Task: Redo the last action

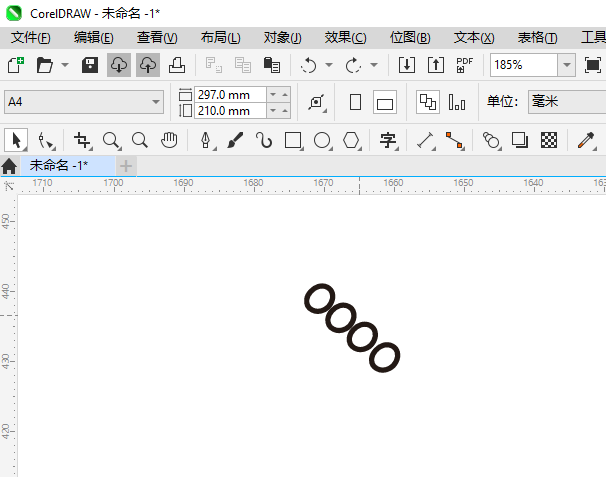Action: coord(353,65)
